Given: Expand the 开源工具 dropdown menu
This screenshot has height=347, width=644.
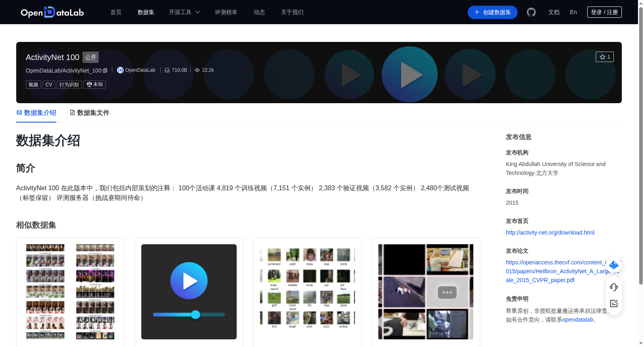Looking at the screenshot, I should [184, 12].
